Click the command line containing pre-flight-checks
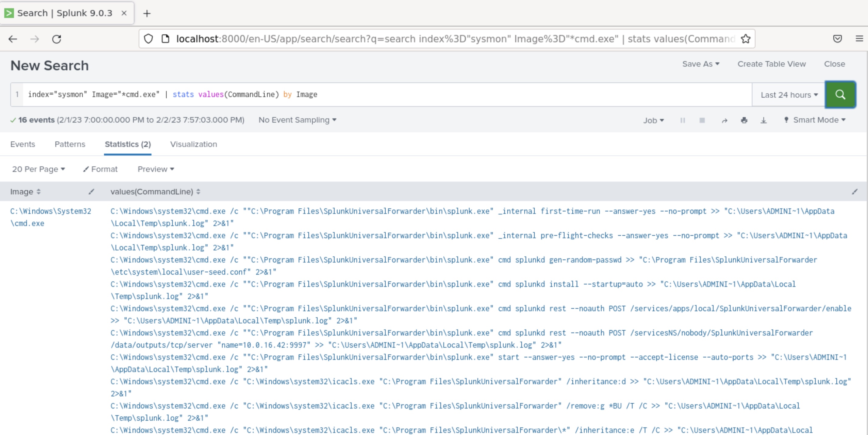 (479, 242)
